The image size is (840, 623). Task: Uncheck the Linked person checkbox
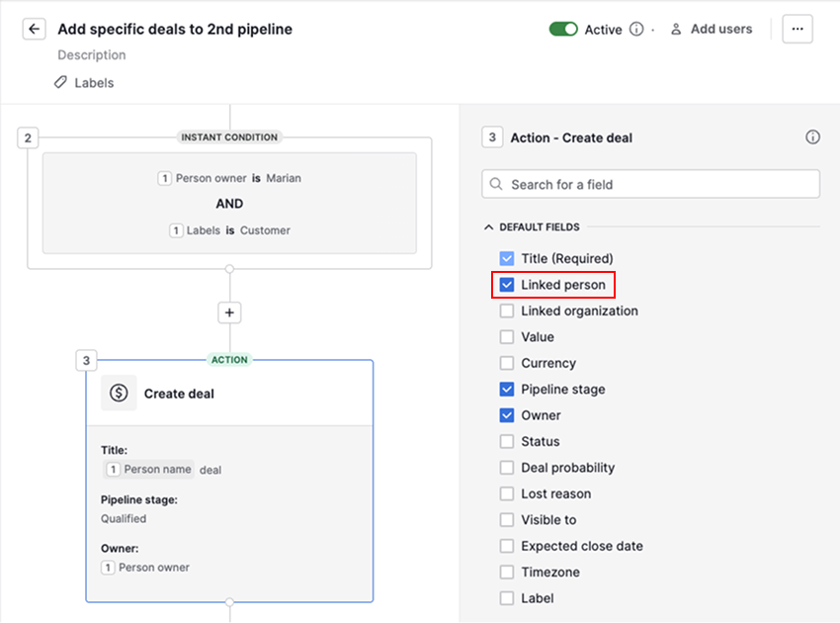507,285
